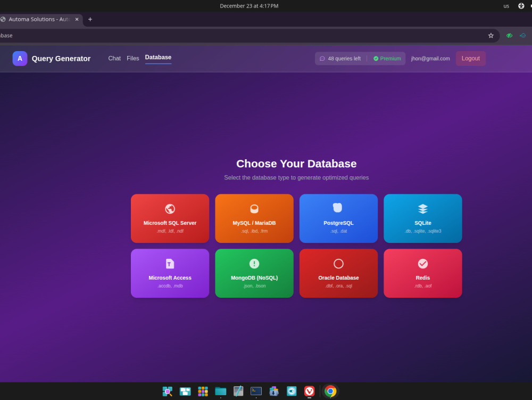Click the jhon@gmail.com account email
Viewport: 532px width, 400px height.
pos(430,59)
